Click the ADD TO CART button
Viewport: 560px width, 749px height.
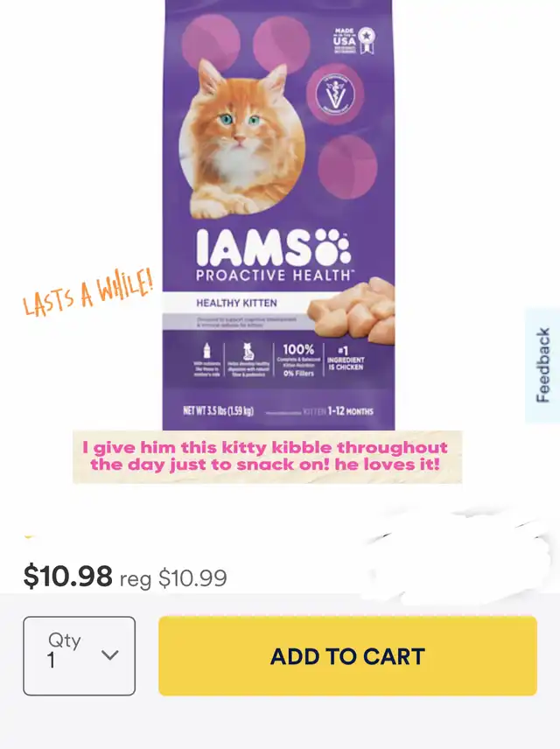(347, 656)
